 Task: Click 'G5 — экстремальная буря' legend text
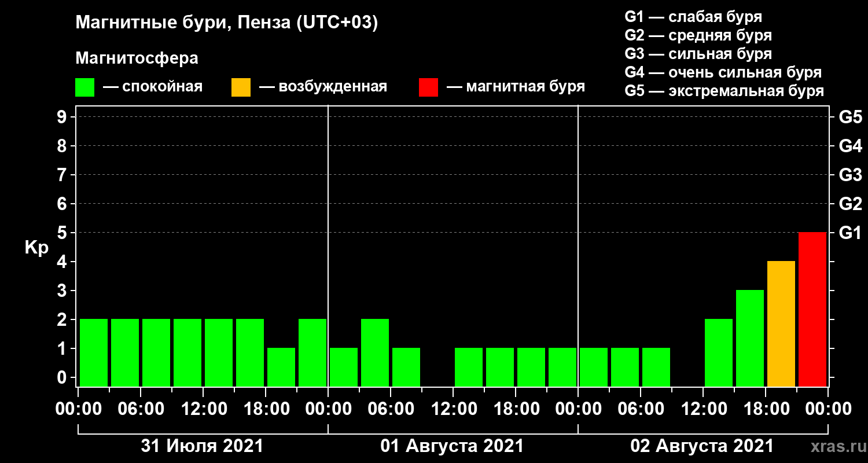tap(724, 91)
